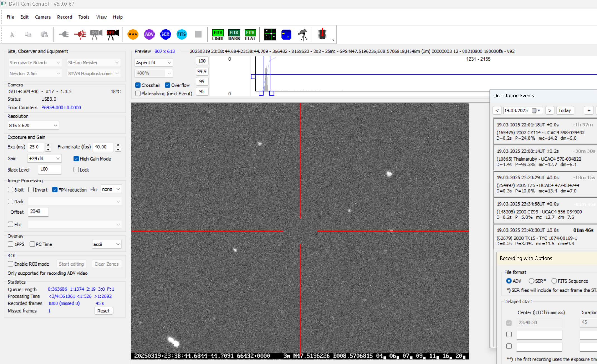Click the plus button to add event
Screen dimensions: 597x364
[589, 110]
